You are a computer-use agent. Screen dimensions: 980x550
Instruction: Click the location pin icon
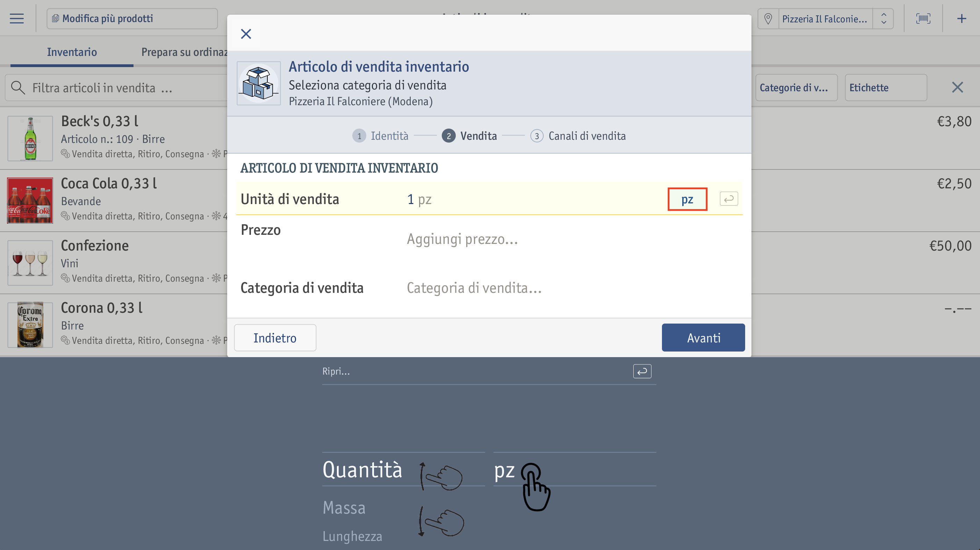coord(768,19)
